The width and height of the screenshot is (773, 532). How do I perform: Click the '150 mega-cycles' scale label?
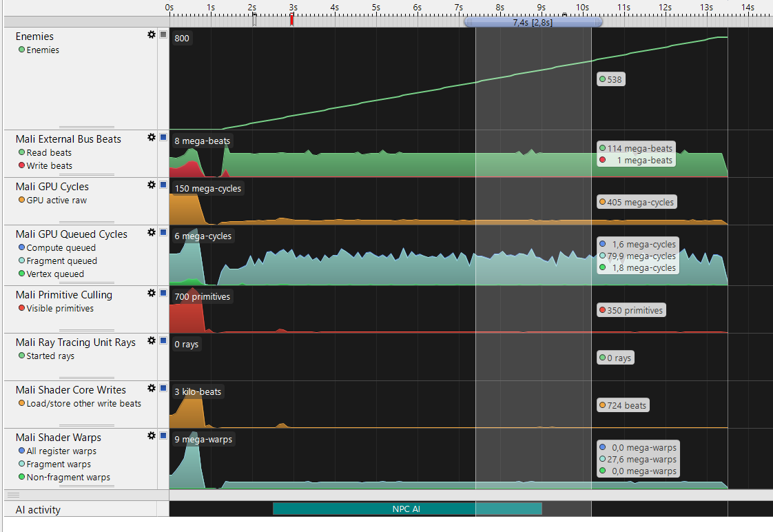pos(208,188)
